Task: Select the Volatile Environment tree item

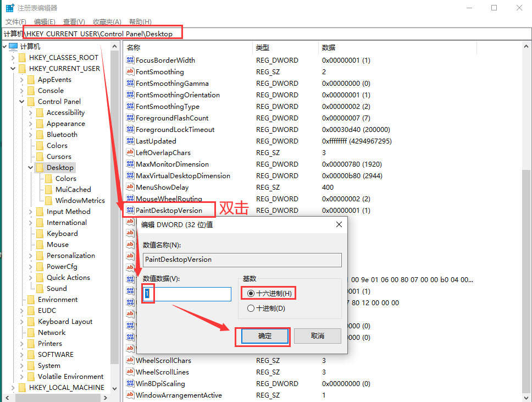Action: tap(70, 377)
